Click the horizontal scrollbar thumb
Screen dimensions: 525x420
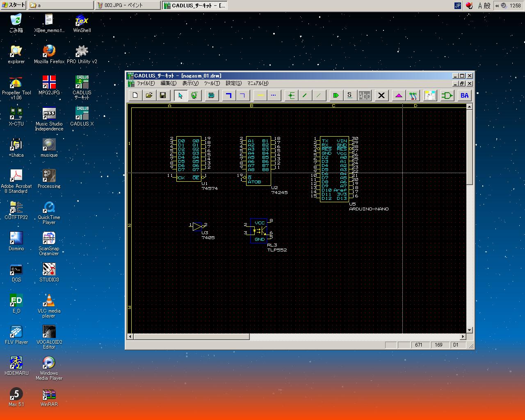point(192,337)
